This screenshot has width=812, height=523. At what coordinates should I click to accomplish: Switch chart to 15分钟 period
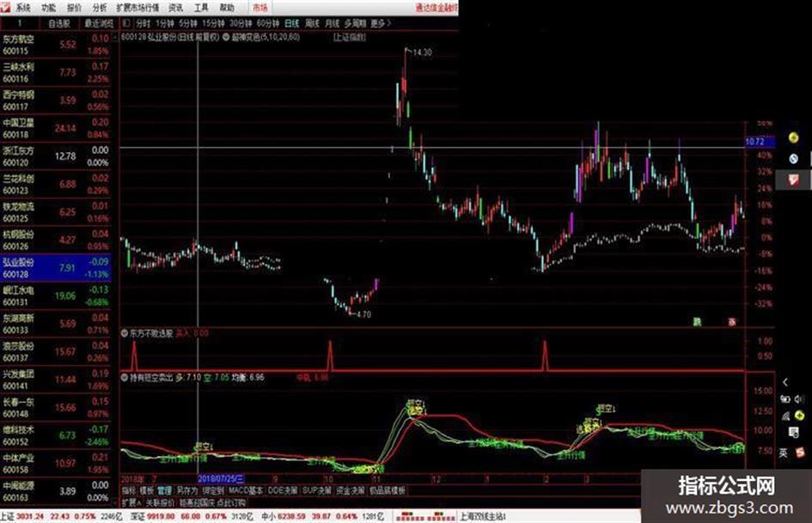213,23
